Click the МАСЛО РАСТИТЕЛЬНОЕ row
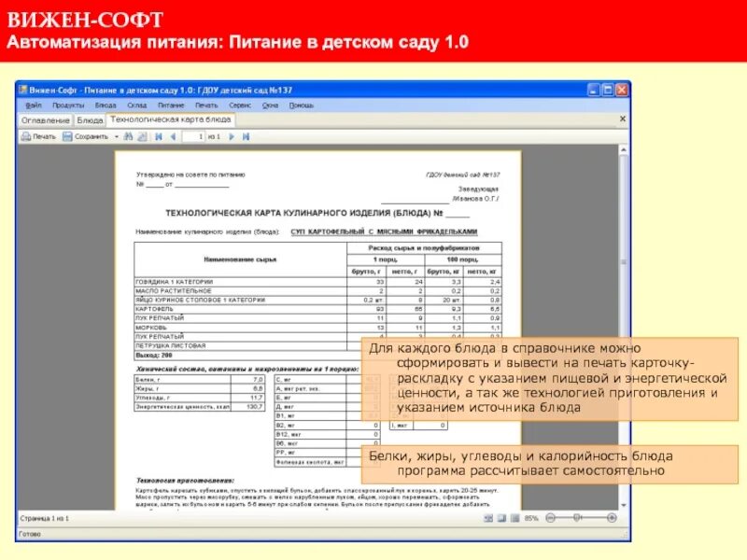Screen dimensions: 747x560 click(x=317, y=291)
